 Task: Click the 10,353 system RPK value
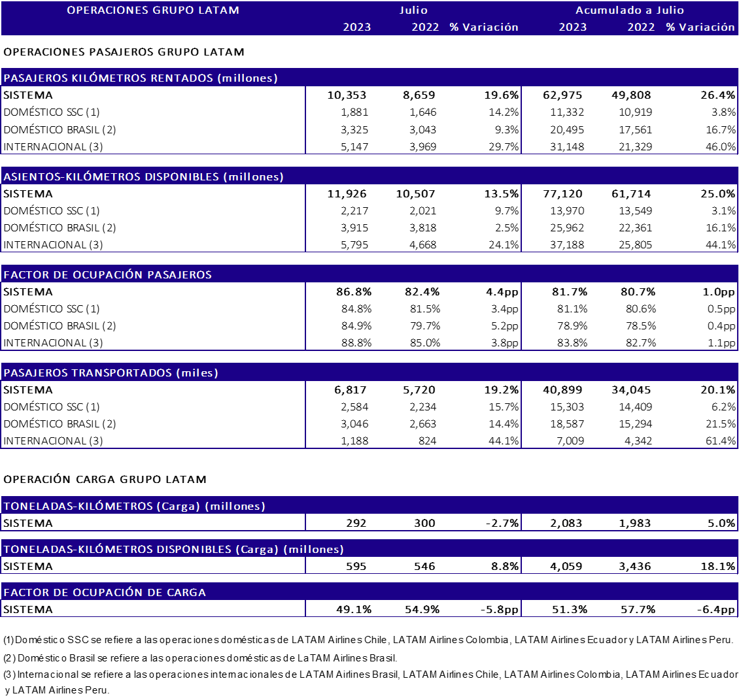coord(347,95)
